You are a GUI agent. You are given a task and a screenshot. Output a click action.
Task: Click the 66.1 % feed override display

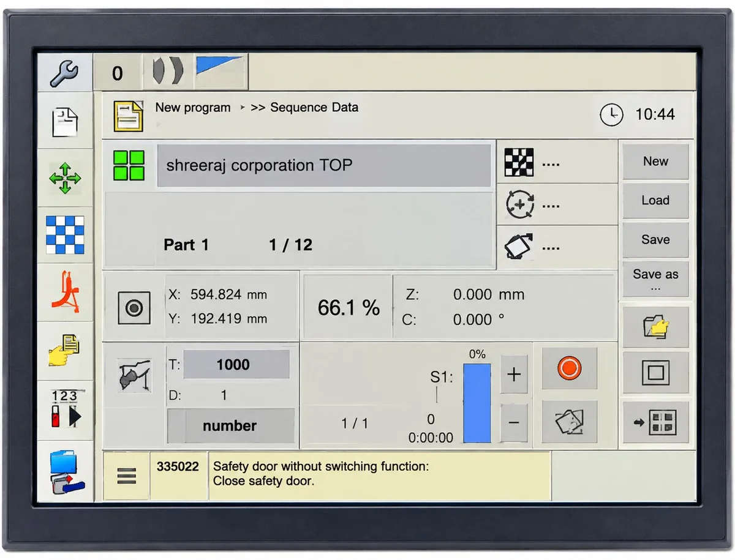click(349, 308)
